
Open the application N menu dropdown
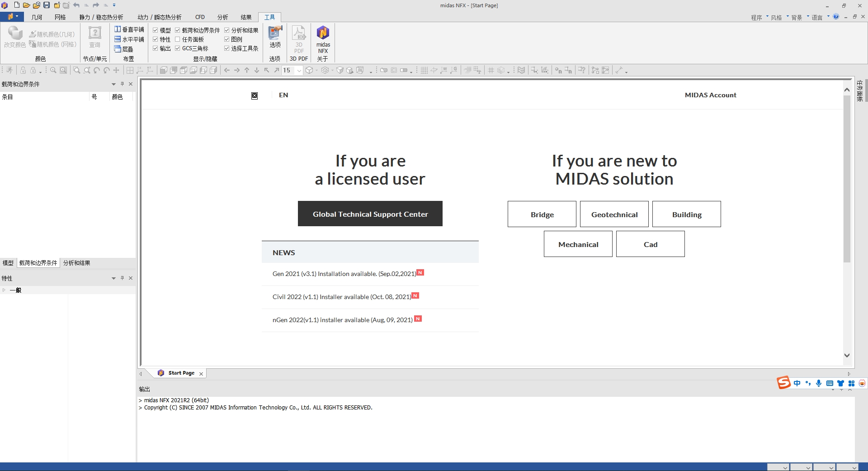pos(12,17)
